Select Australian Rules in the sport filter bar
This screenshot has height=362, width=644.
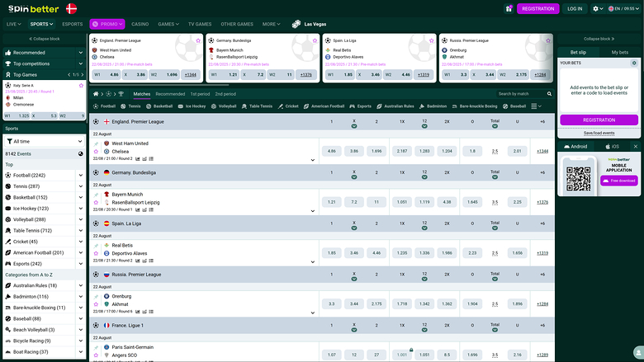pyautogui.click(x=395, y=106)
